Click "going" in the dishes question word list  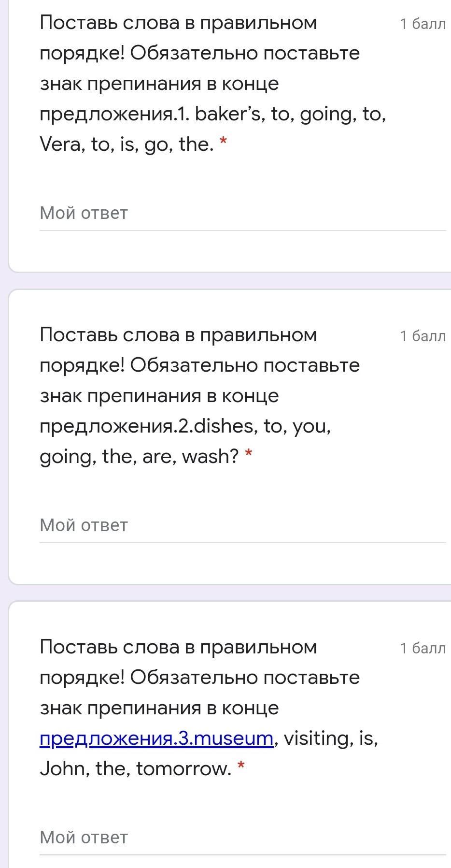[x=66, y=456]
